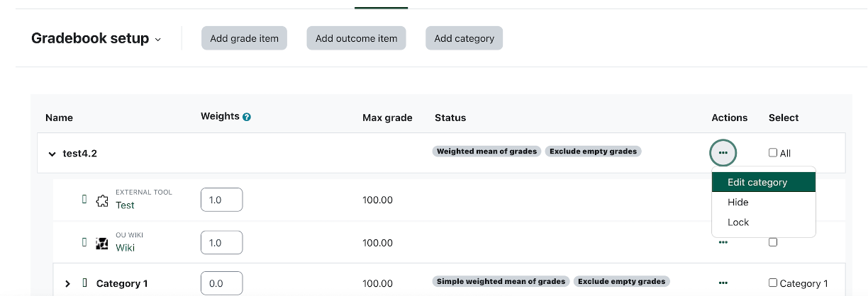Click the 100.00 max grade for Wiki
868x296 pixels.
[x=377, y=242]
